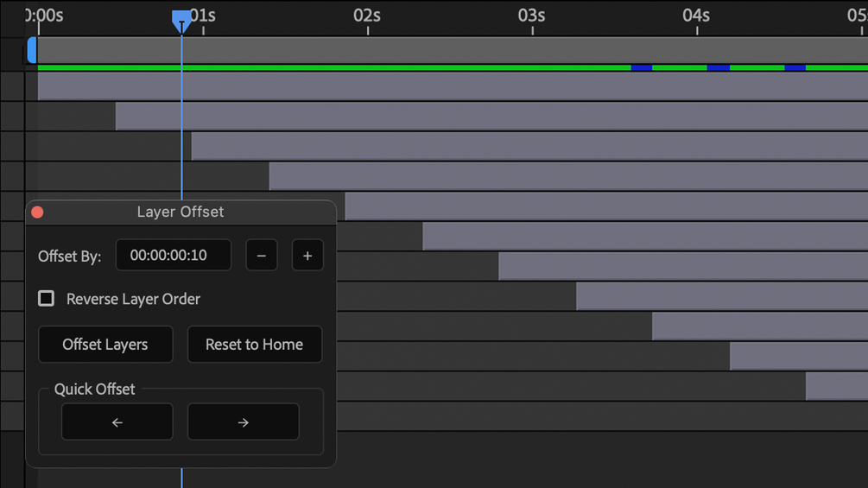Click the Layer Offset panel title
The height and width of the screenshot is (488, 868).
(x=180, y=212)
